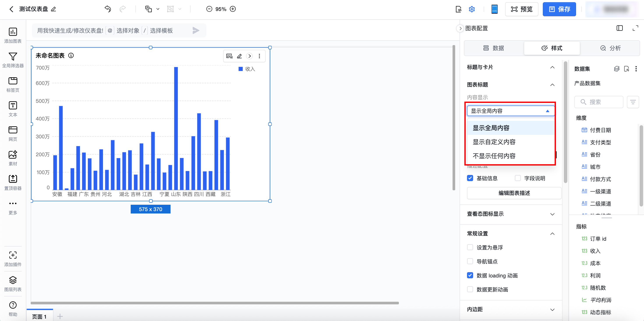Uncheck the 基础信息 checkbox
644x321 pixels.
[470, 178]
